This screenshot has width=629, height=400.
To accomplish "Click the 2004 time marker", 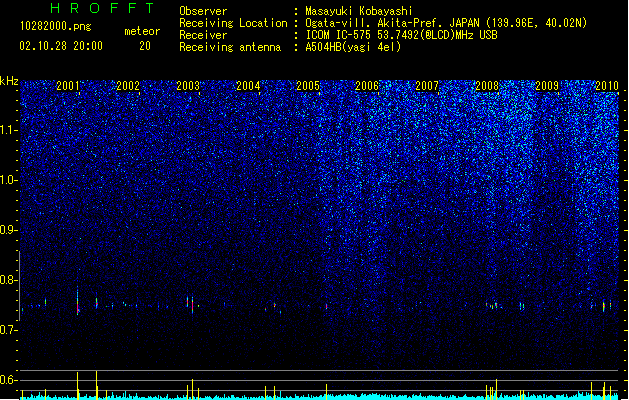I will point(248,85).
